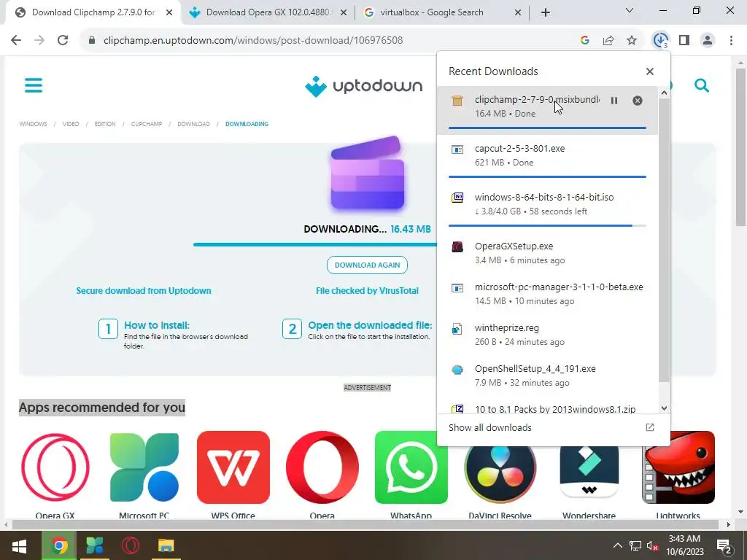This screenshot has width=747, height=560.
Task: Open the Windows Start button
Action: click(x=20, y=545)
